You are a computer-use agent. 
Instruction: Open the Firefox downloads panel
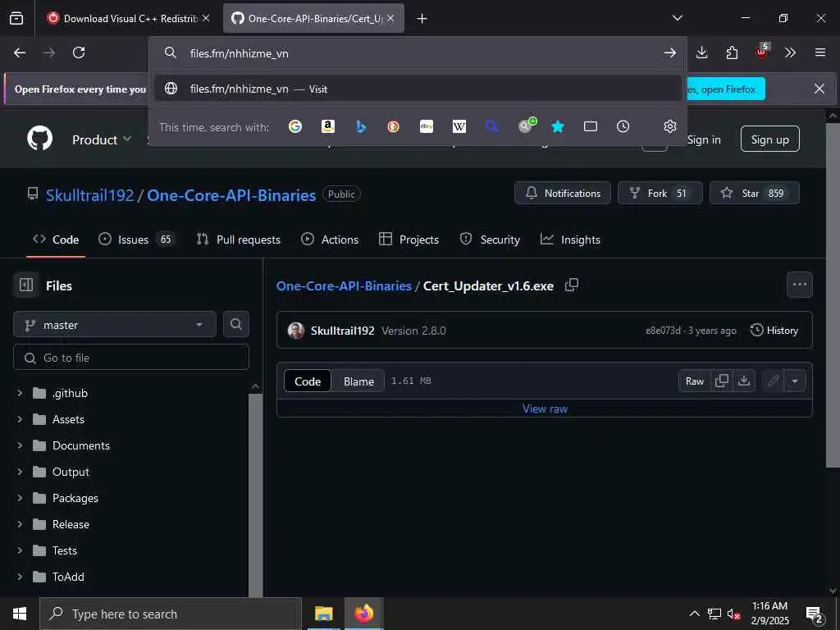(702, 52)
